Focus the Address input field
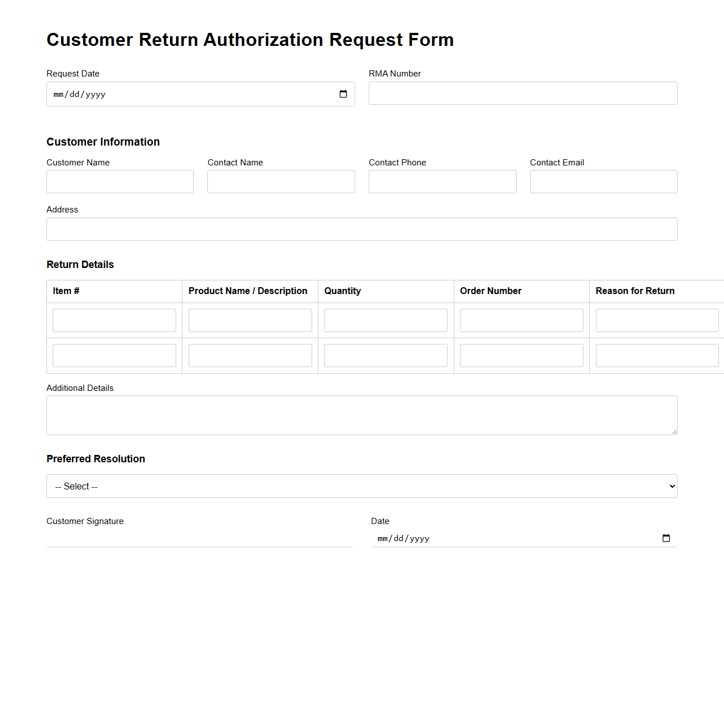Viewport: 724px width, 728px height. [361, 229]
